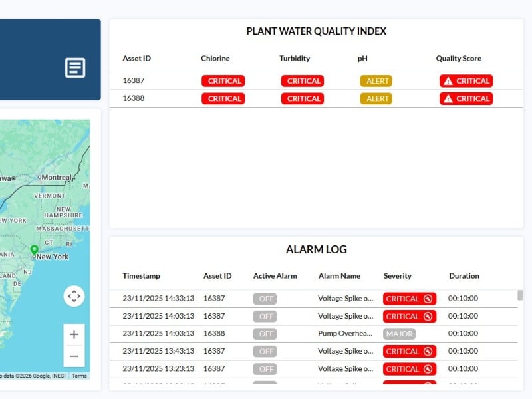Sort alarm log by Severity column header
This screenshot has width=532, height=399.
click(398, 276)
